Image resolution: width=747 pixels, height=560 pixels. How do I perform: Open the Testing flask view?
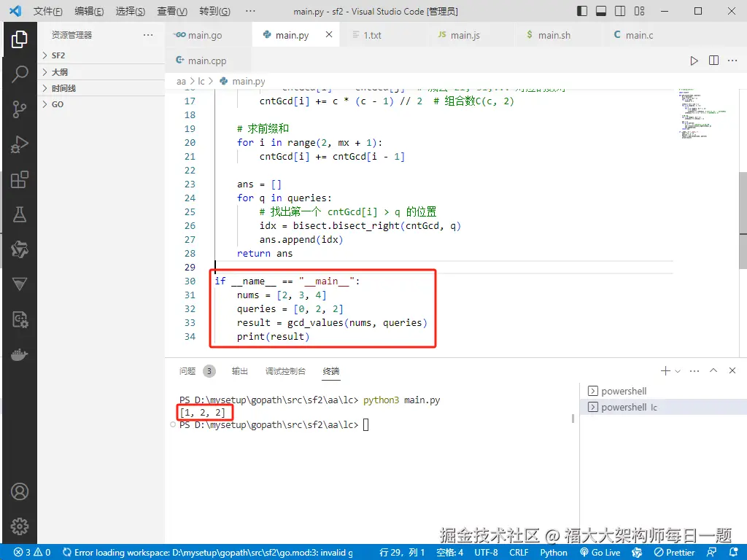[x=20, y=215]
